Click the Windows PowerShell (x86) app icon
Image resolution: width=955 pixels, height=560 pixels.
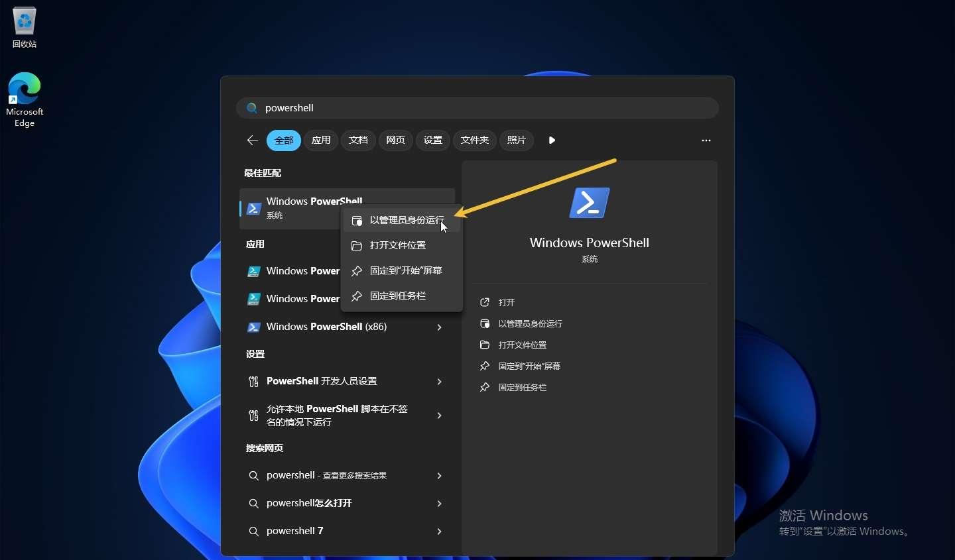point(253,327)
